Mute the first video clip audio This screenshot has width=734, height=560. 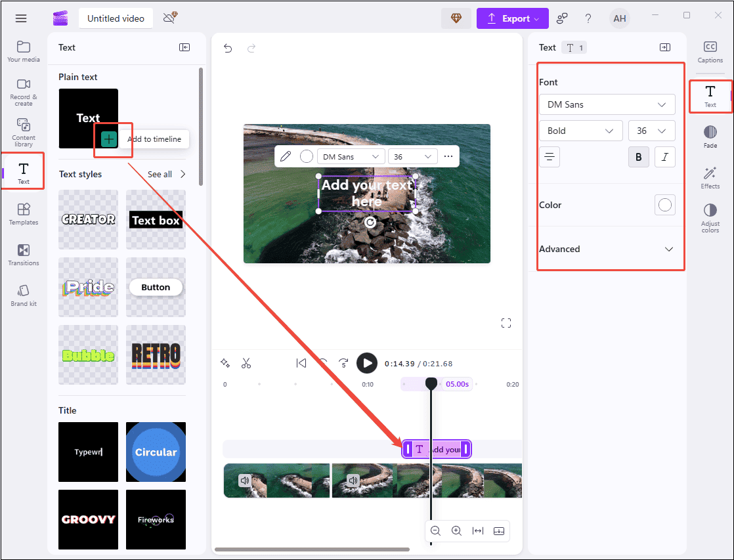click(244, 481)
